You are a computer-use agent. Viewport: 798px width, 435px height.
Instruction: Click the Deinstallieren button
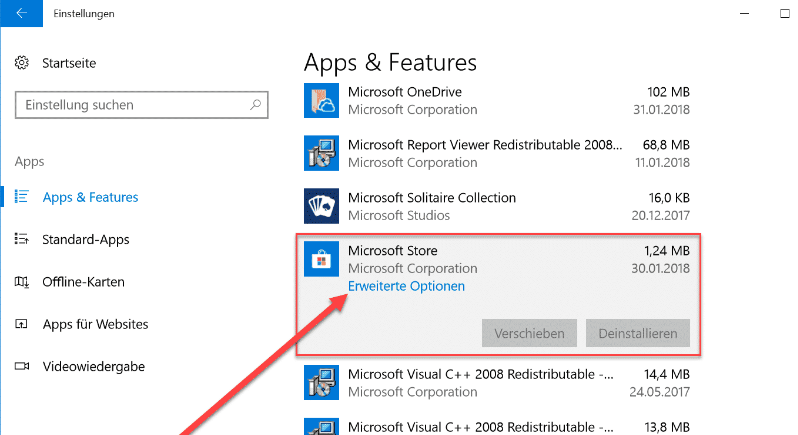pyautogui.click(x=638, y=333)
